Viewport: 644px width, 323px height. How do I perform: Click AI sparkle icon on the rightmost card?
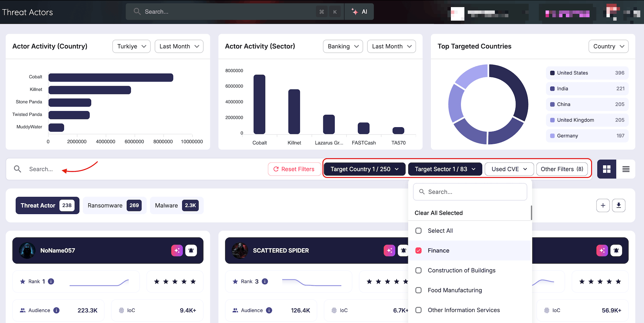[602, 251]
